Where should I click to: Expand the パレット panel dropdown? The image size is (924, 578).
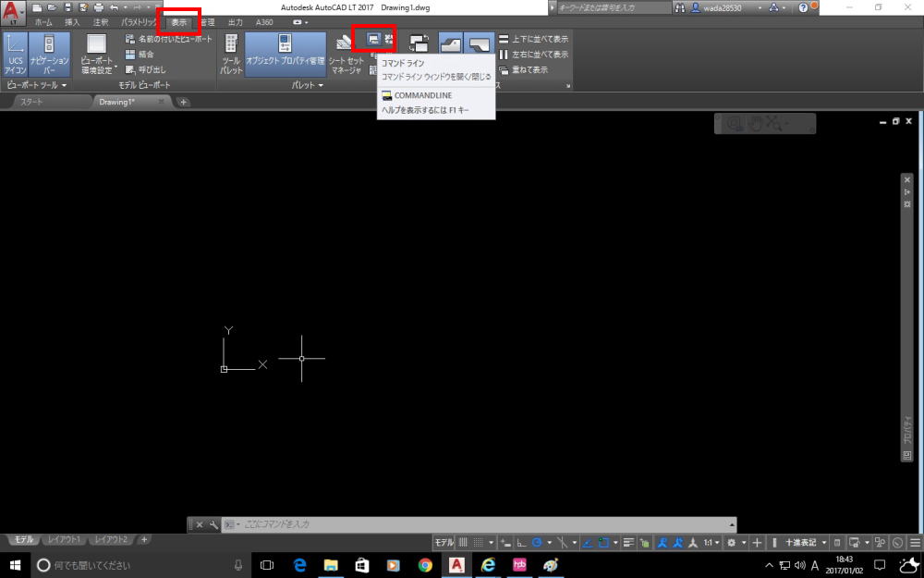point(308,85)
